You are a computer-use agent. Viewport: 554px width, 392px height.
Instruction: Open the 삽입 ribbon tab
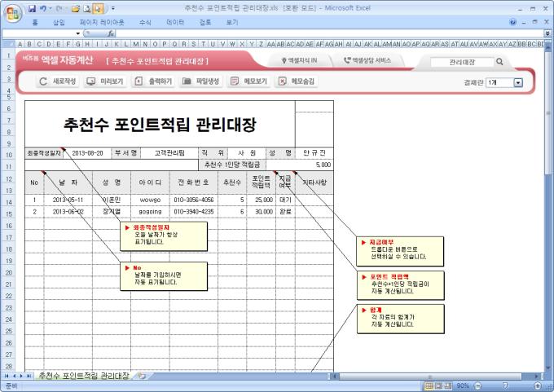59,22
